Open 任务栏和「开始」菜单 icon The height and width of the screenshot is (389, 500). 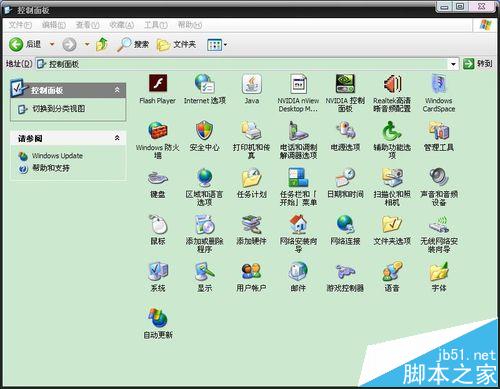[298, 177]
